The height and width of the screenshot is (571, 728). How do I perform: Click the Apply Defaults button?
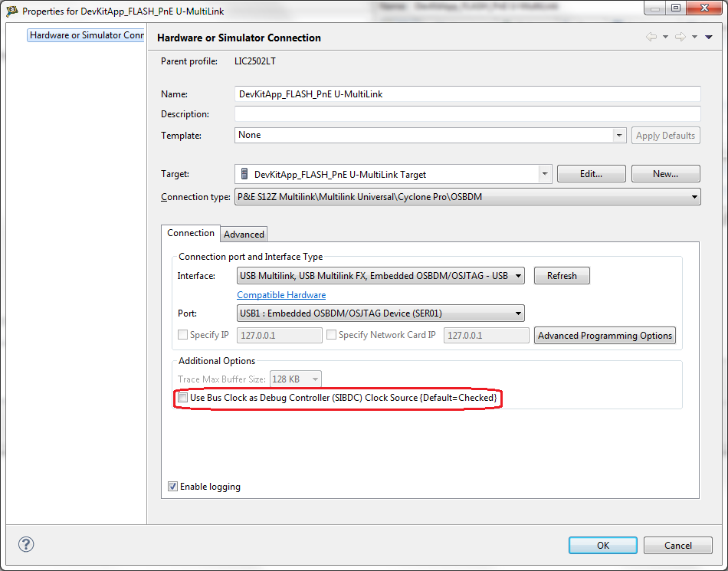pos(665,136)
